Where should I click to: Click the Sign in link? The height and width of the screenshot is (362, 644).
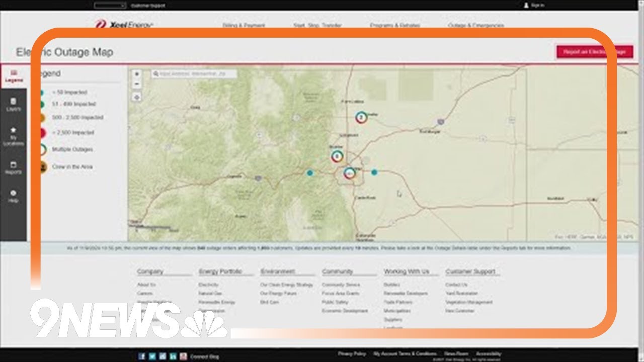tap(538, 6)
